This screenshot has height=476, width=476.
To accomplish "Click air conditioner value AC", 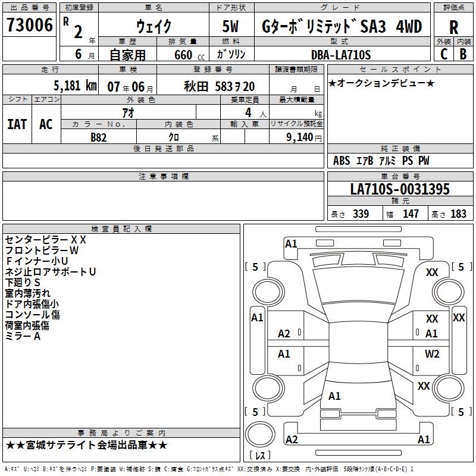I will tap(46, 124).
